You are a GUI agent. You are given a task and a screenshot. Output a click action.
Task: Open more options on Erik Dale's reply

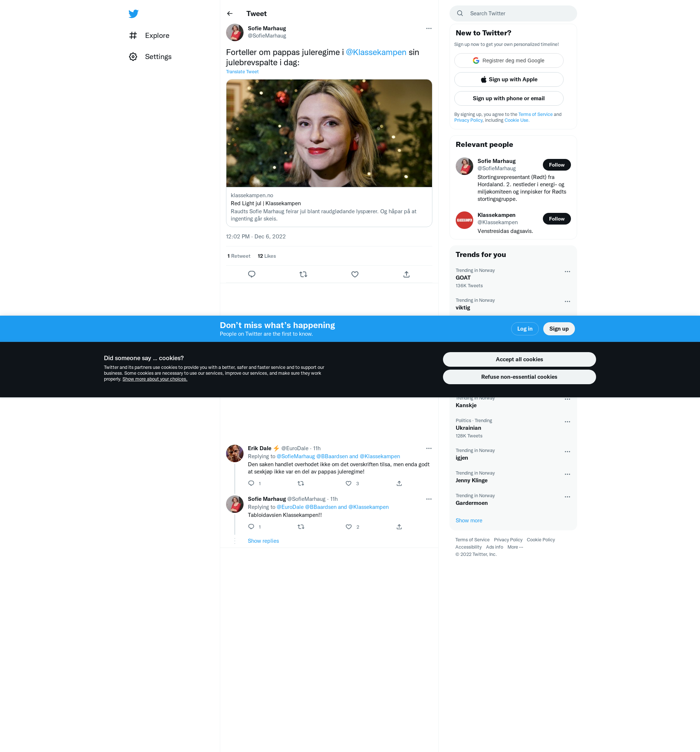[429, 448]
